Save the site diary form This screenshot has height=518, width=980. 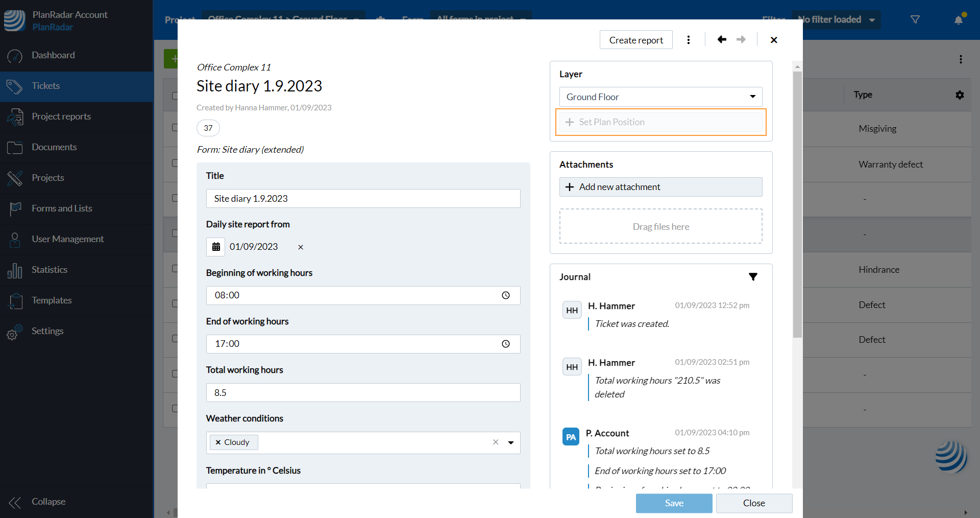pyautogui.click(x=674, y=503)
